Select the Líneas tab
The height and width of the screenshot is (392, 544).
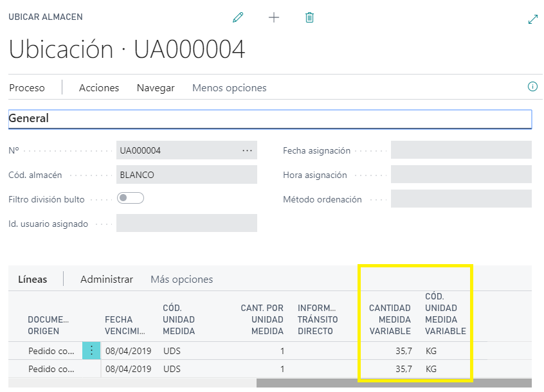click(x=33, y=279)
